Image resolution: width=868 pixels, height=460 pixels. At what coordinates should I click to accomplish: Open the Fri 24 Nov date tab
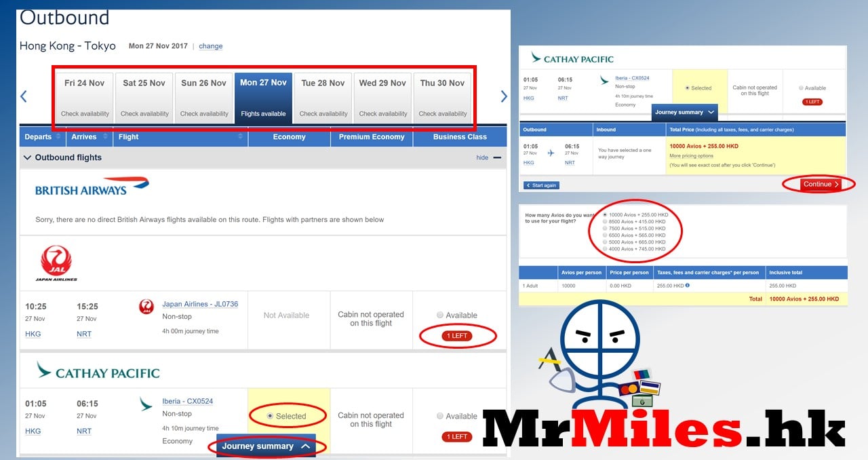point(84,98)
